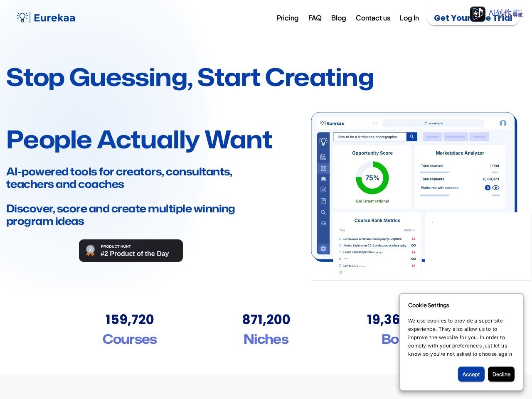This screenshot has height=399, width=532.
Task: Click Log In in the header
Action: (409, 18)
